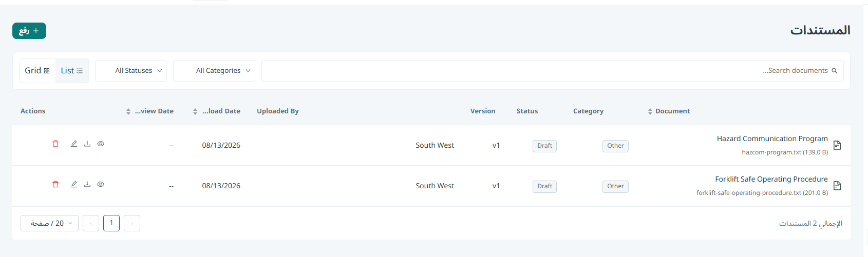Image resolution: width=868 pixels, height=257 pixels.
Task: Click the search magnifier icon
Action: [835, 71]
